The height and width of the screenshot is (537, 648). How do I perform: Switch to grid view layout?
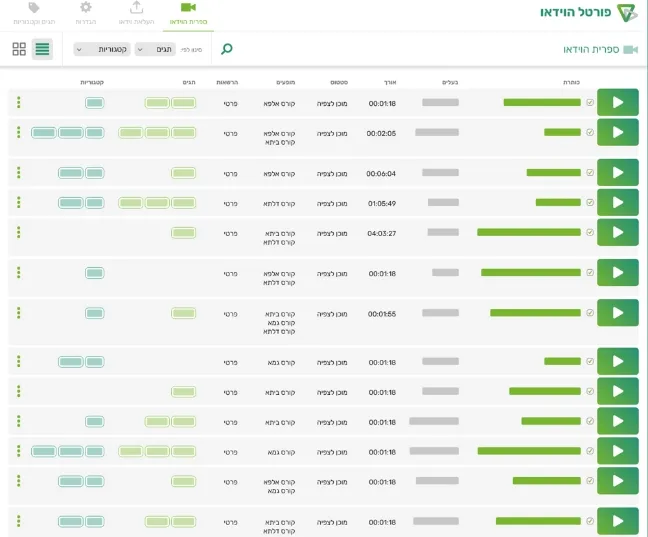(x=19, y=49)
